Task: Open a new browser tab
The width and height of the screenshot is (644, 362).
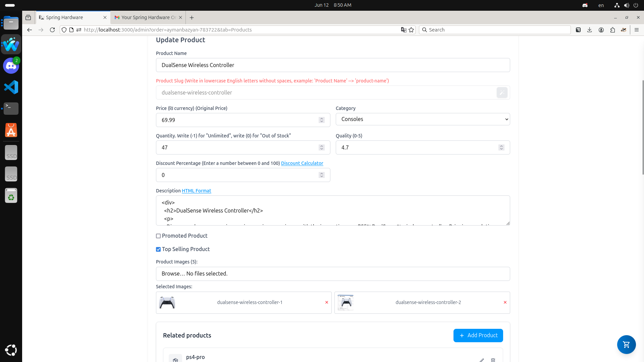Action: pos(192,17)
